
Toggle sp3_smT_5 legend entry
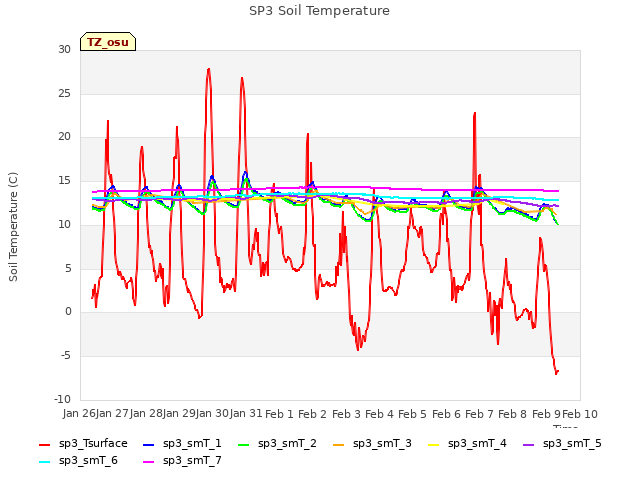pos(562,444)
